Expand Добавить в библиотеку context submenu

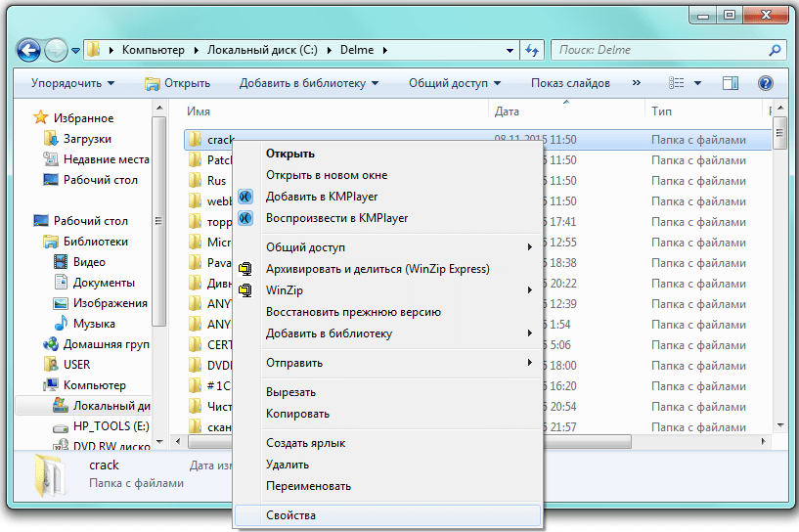(387, 333)
